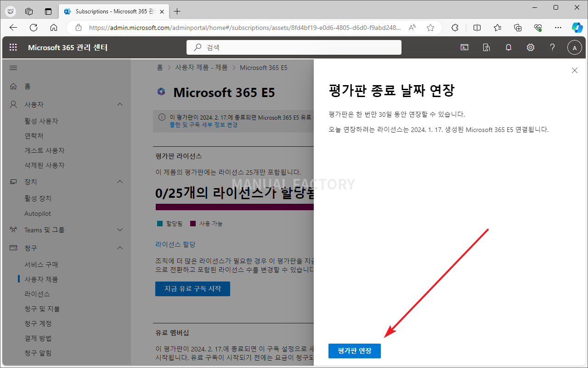Click in the 검색 search box
The image size is (588, 368).
pyautogui.click(x=294, y=47)
